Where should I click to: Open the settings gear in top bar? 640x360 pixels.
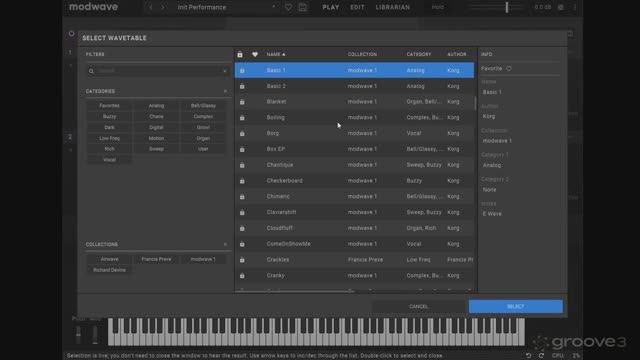pos(561,7)
